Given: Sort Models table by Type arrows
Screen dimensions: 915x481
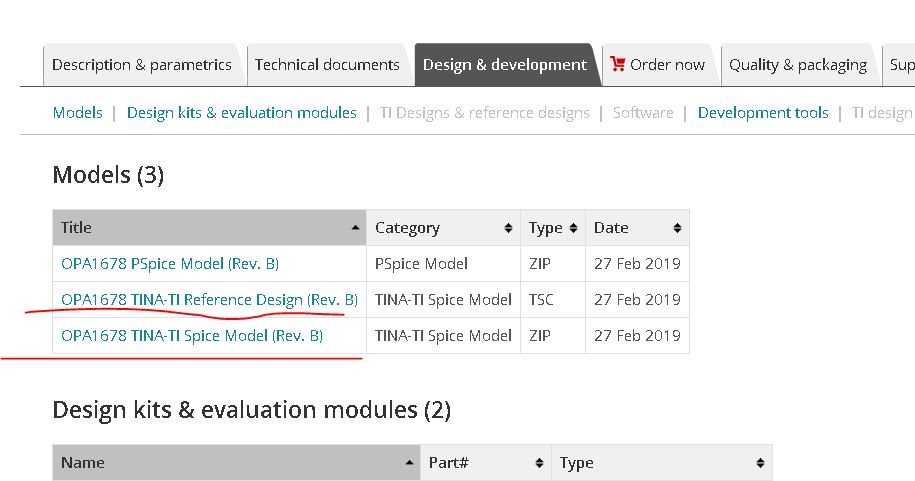Looking at the screenshot, I should point(574,228).
